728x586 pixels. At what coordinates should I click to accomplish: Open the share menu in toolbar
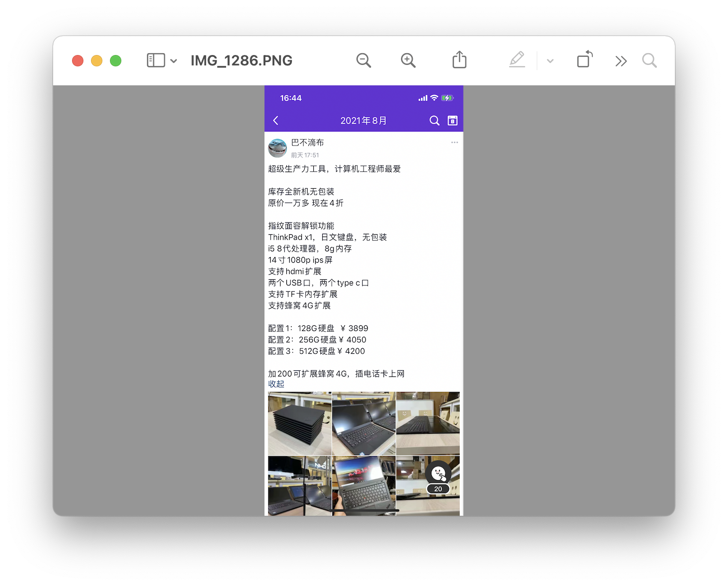(459, 60)
